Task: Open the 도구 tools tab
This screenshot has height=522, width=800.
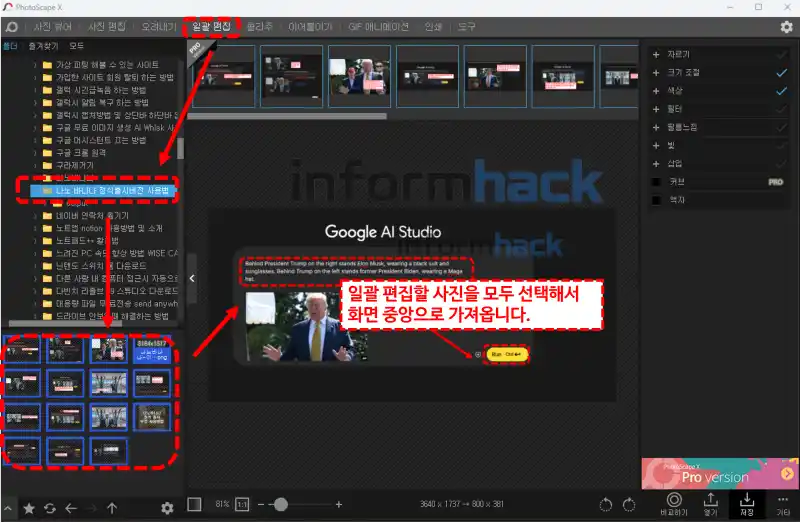Action: coord(466,27)
